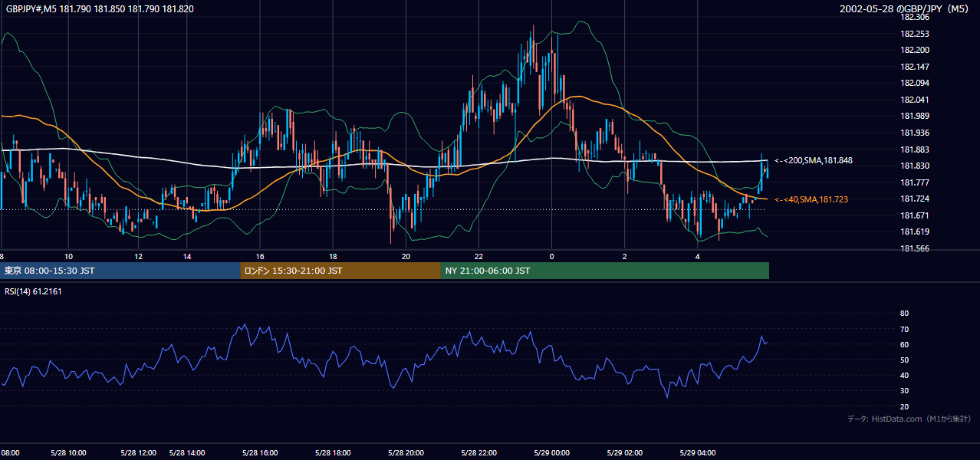980x460 pixels.
Task: Click hour marker 14 under price chart
Action: pos(187,256)
